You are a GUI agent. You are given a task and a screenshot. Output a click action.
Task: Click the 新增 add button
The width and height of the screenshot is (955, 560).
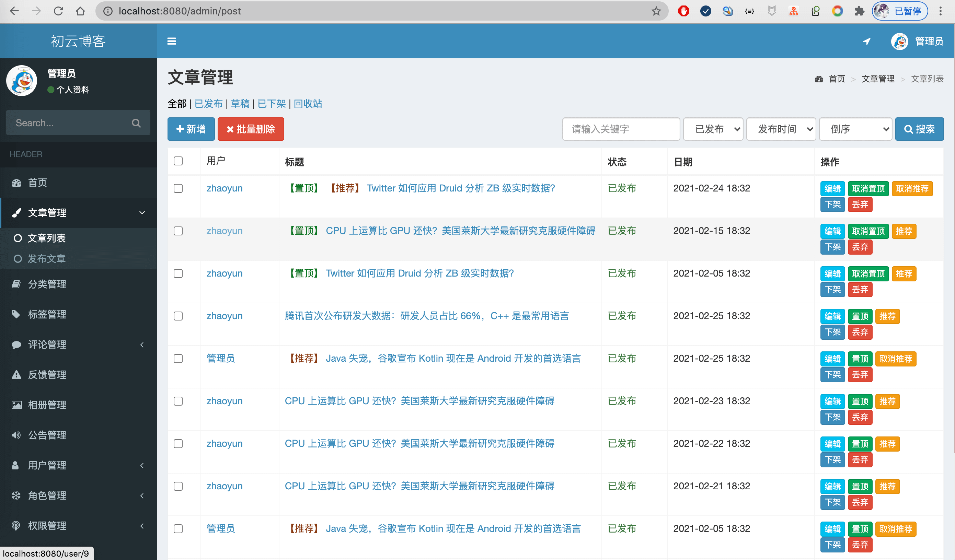click(x=191, y=129)
